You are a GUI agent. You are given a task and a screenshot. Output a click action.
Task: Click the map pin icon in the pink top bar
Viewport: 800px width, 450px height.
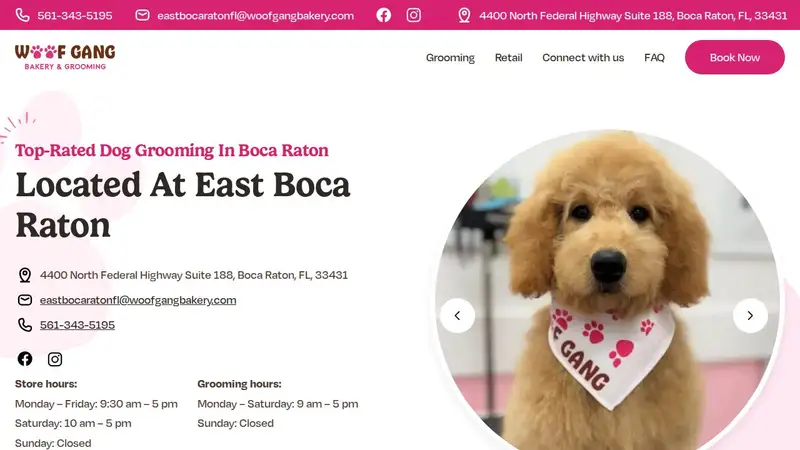click(x=464, y=15)
